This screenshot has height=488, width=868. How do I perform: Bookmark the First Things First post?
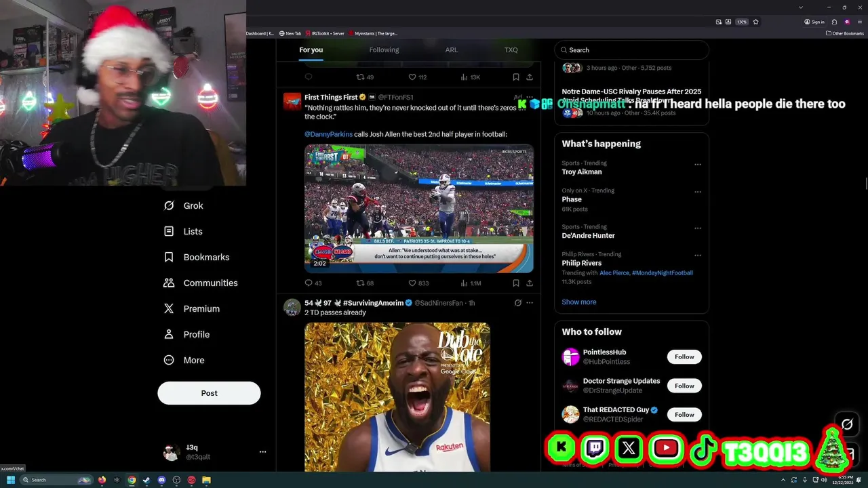click(x=516, y=283)
